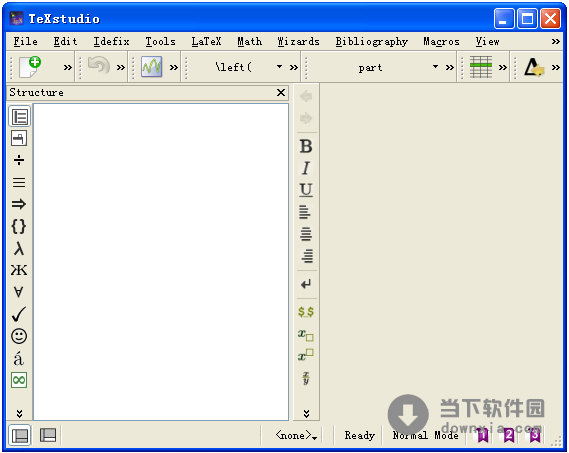
Task: Expand more side panel icons chevron
Action: pos(19,413)
